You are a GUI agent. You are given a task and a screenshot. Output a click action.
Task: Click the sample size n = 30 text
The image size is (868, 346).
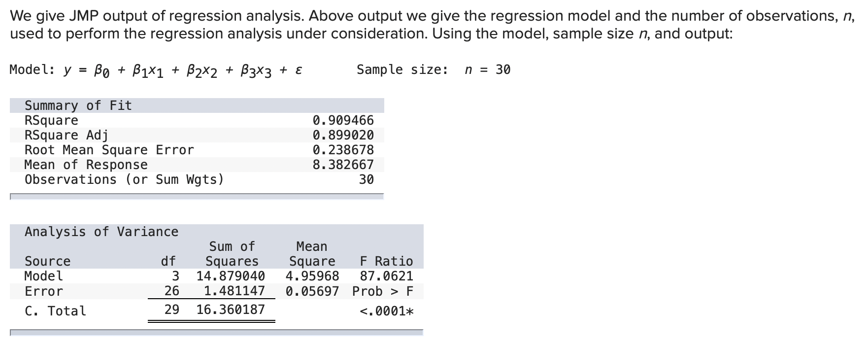coord(434,70)
